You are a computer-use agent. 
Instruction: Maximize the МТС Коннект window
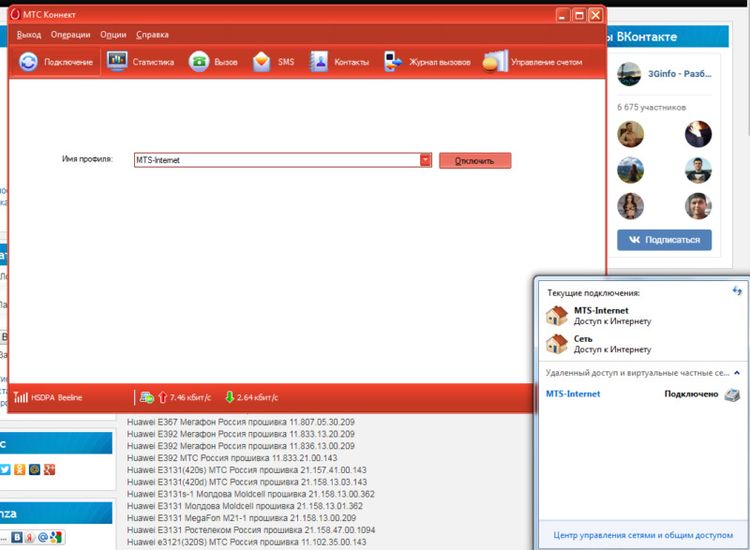(579, 16)
